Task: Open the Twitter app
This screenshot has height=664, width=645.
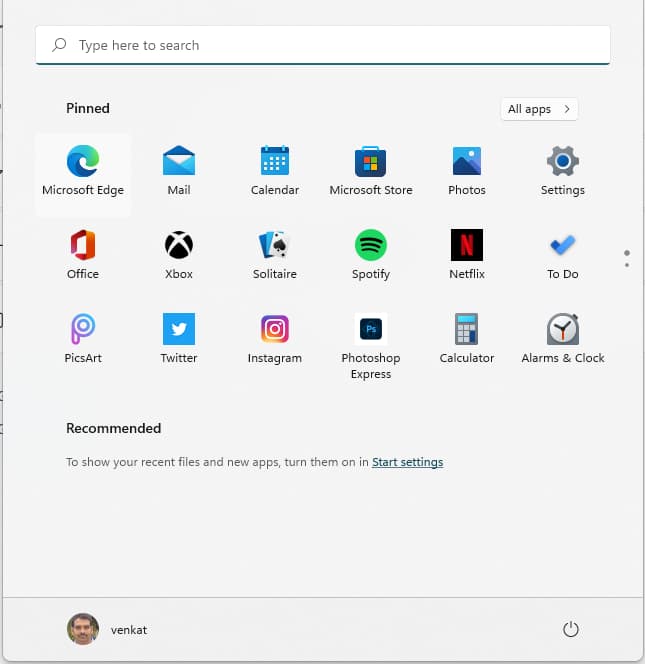Action: pyautogui.click(x=179, y=339)
